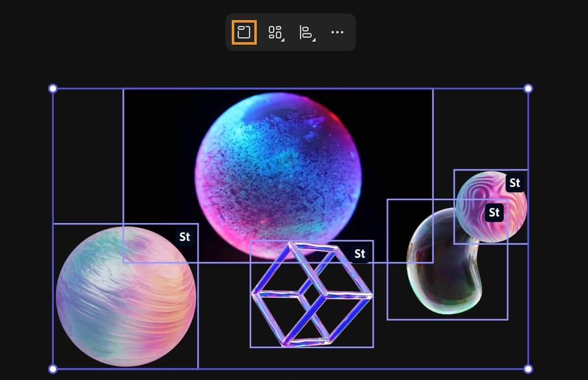
Task: Click the St badge on swirled small sphere
Action: 514,183
